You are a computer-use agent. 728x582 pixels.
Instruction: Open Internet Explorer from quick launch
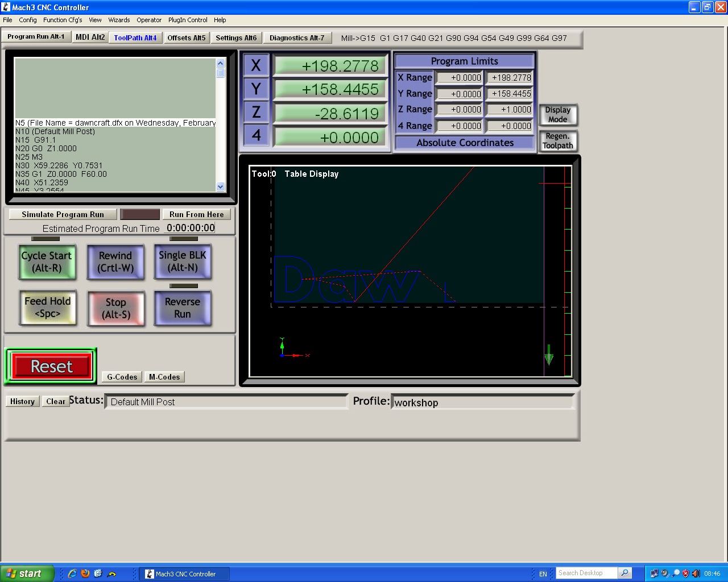(x=72, y=573)
